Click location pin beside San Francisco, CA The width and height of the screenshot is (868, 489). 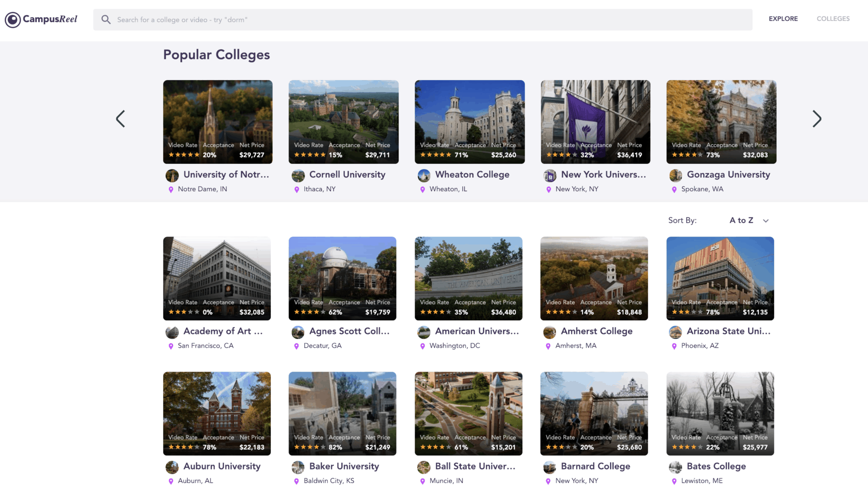tap(171, 346)
